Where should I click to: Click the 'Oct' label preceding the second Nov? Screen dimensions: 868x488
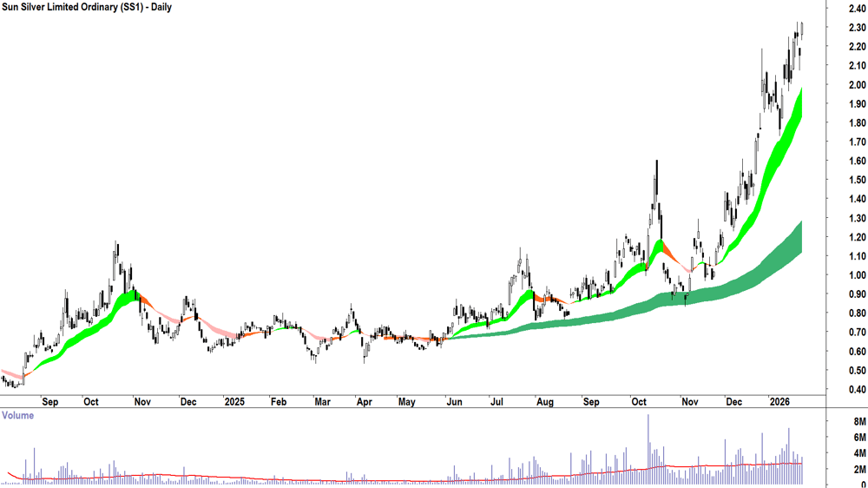coord(639,401)
